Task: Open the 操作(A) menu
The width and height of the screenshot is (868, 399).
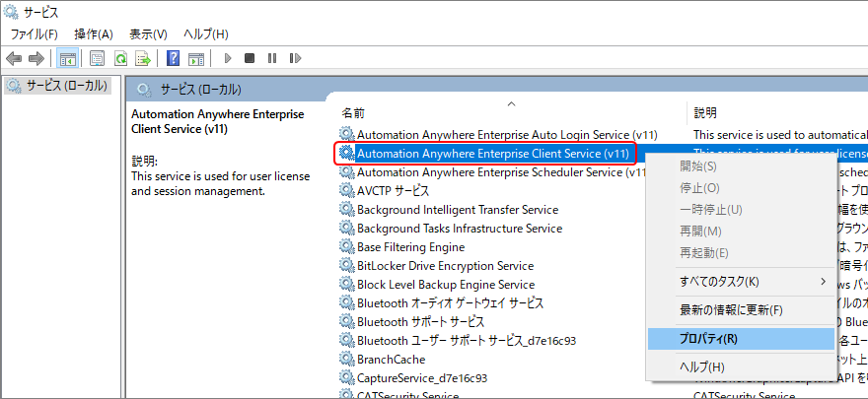Action: coord(94,34)
